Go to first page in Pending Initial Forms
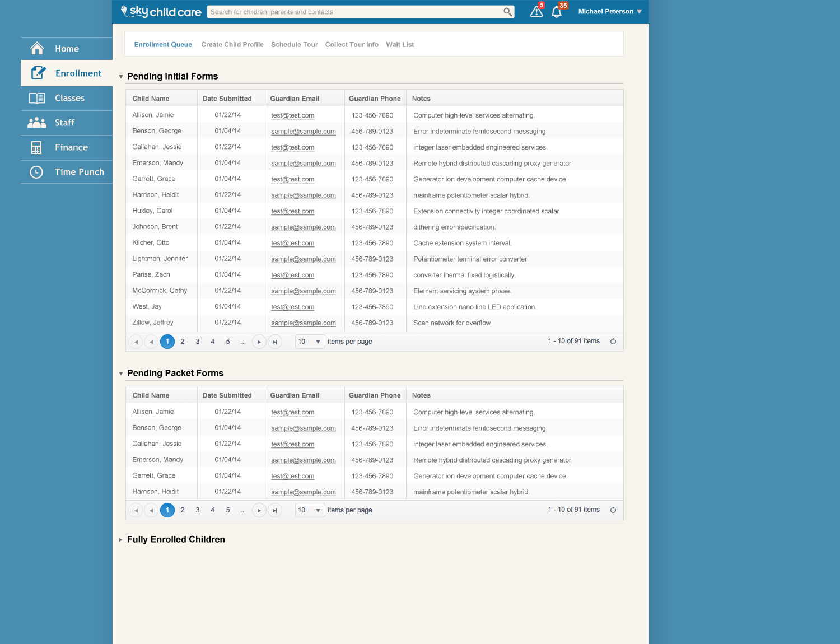Viewport: 840px width, 644px height. point(136,342)
